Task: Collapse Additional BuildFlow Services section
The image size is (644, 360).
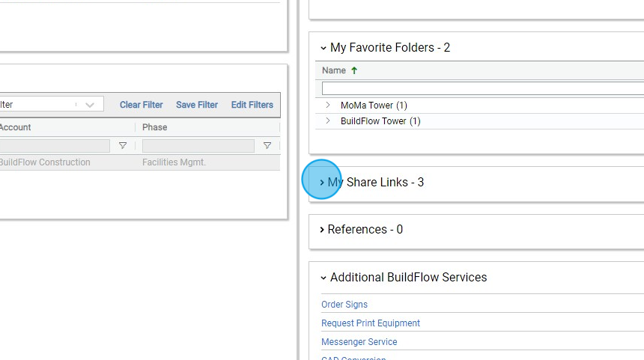Action: point(323,278)
